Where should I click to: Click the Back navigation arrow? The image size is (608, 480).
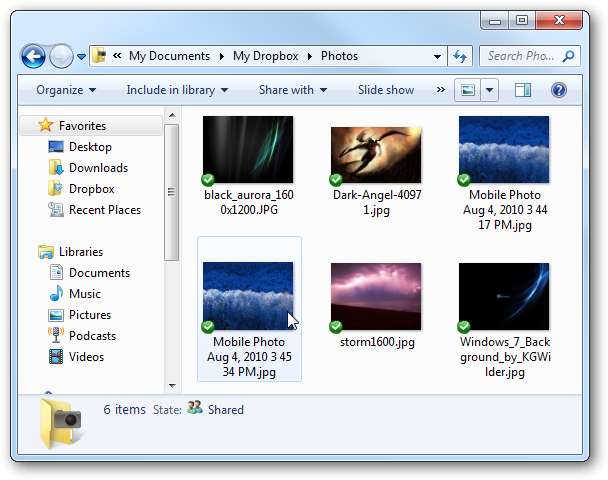point(33,57)
